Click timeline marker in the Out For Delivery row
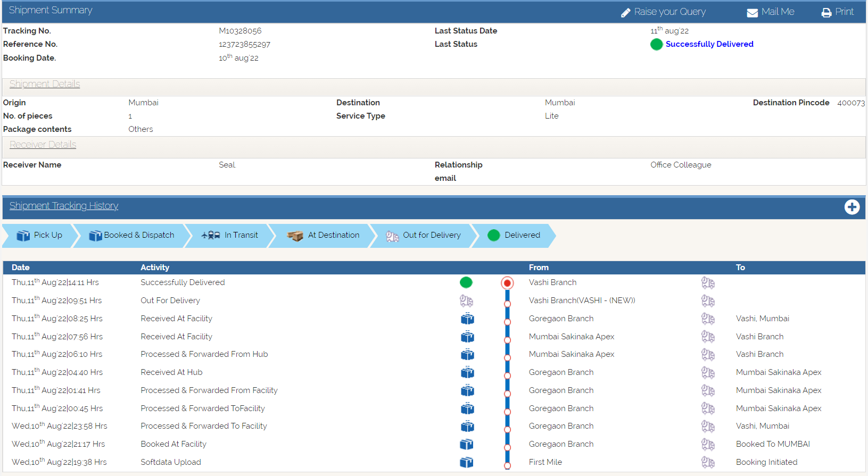The height and width of the screenshot is (476, 868). (x=507, y=304)
